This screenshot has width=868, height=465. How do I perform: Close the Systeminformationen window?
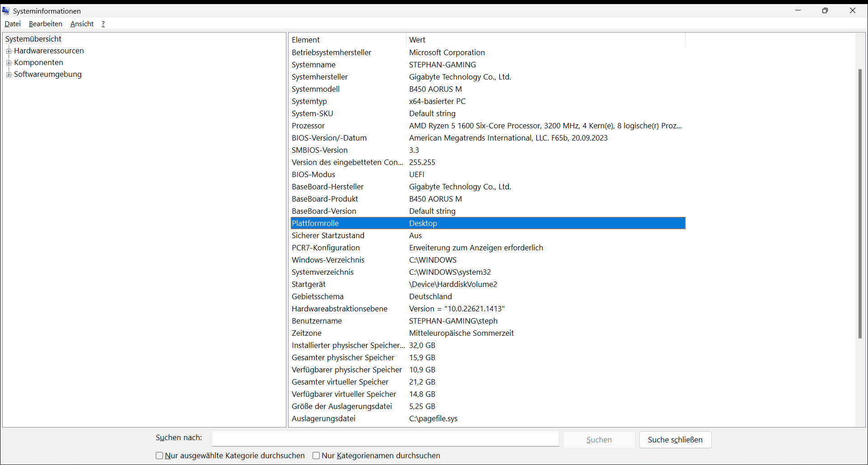[x=853, y=10]
